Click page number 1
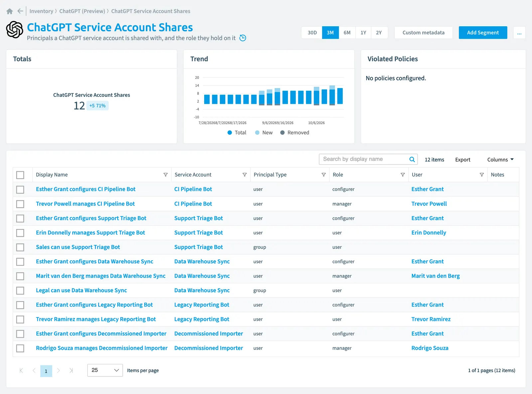 [46, 371]
